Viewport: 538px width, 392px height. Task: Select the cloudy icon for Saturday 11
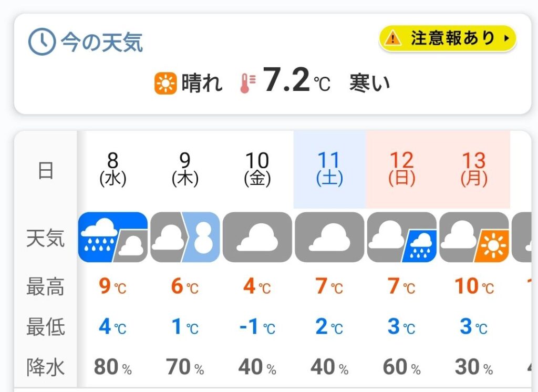coord(329,237)
